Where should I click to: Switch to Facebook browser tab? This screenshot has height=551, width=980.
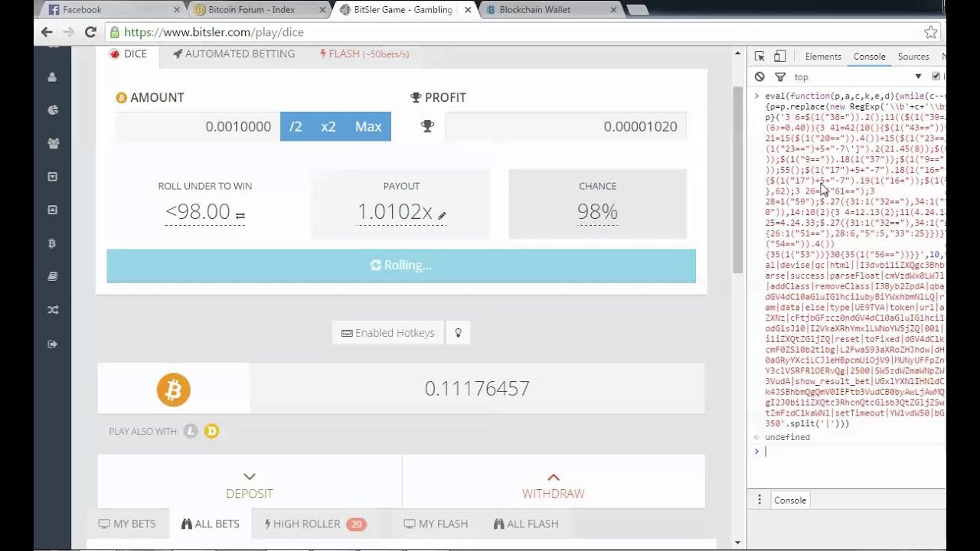click(x=111, y=10)
